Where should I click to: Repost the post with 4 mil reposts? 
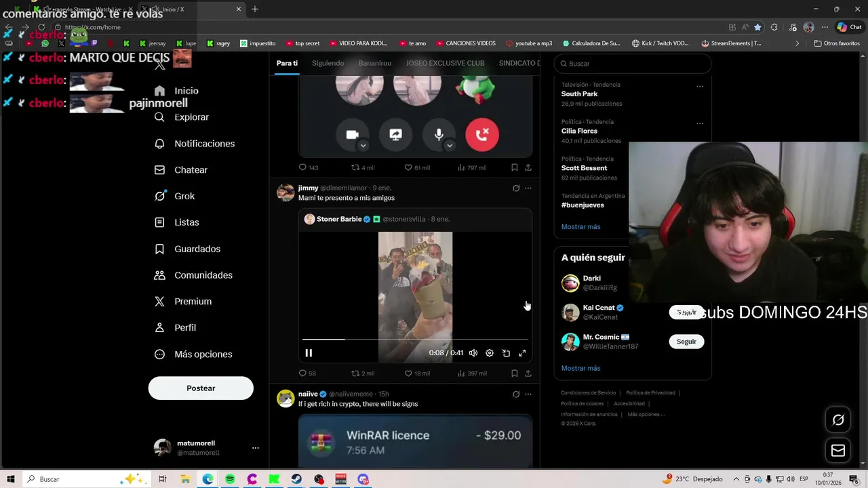[x=362, y=167]
